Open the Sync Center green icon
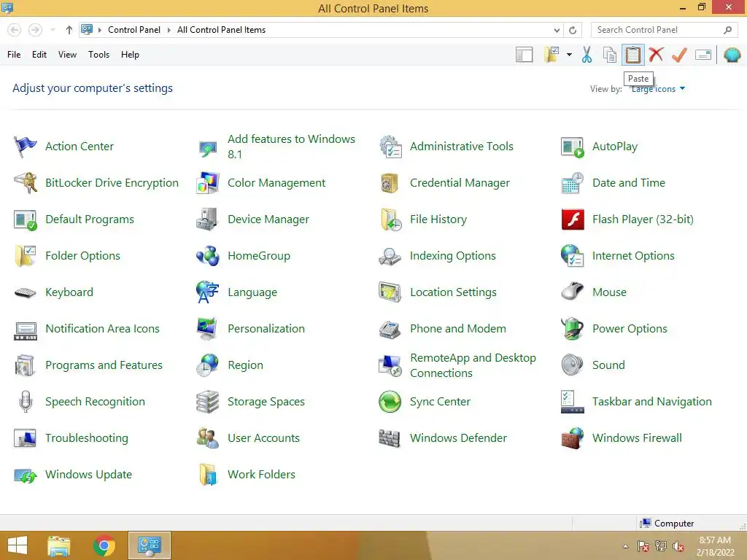 pyautogui.click(x=390, y=402)
